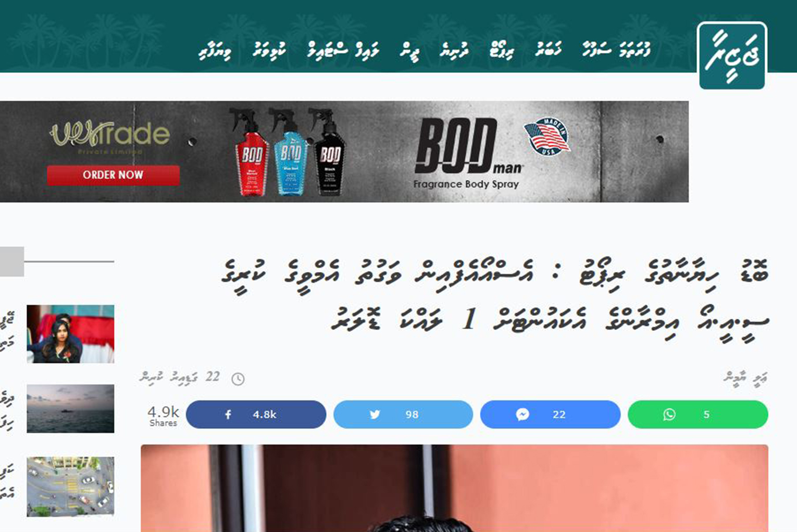Click the WellTrade logo in the ad
The image size is (797, 532).
[110, 137]
